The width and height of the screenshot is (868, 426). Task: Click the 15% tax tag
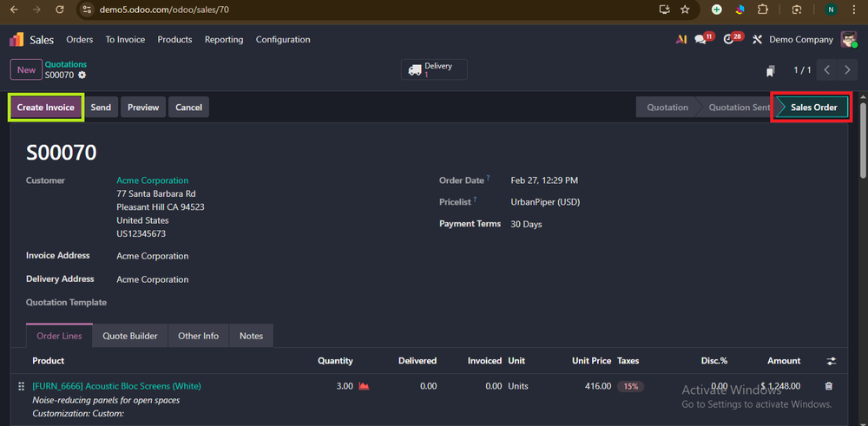tap(630, 386)
